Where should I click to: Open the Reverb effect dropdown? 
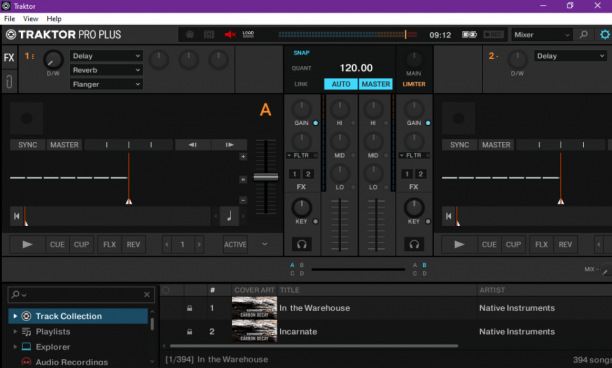pyautogui.click(x=106, y=70)
